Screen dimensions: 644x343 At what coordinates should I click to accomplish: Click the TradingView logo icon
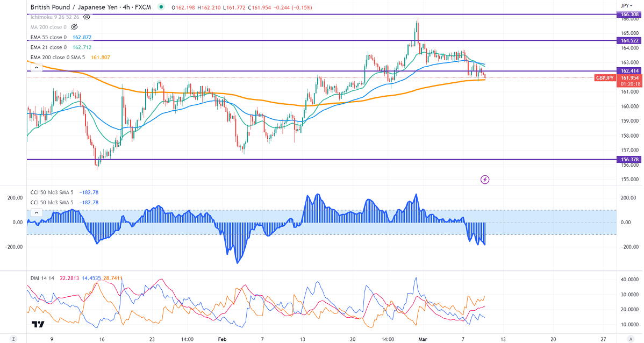(38, 324)
